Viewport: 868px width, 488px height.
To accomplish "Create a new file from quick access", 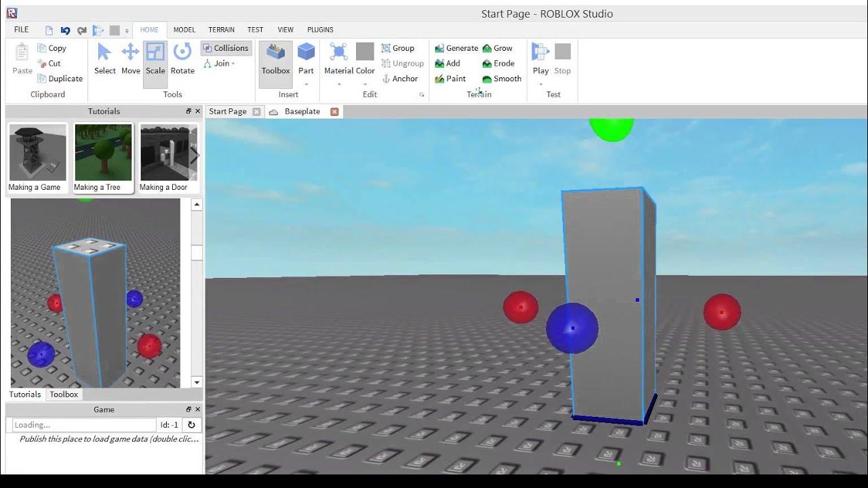I will [49, 30].
